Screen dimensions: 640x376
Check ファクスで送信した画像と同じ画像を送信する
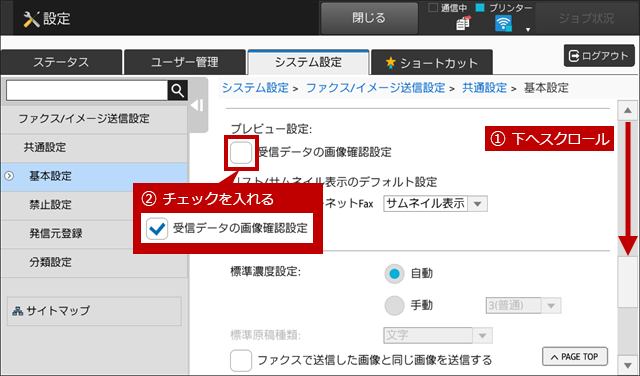pyautogui.click(x=241, y=360)
